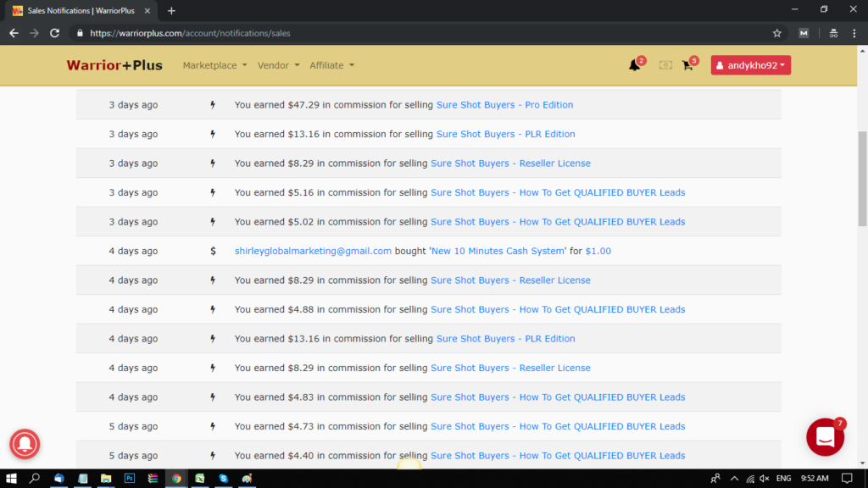Image resolution: width=868 pixels, height=488 pixels.
Task: Open the volume control in the system tray
Action: coord(764,478)
